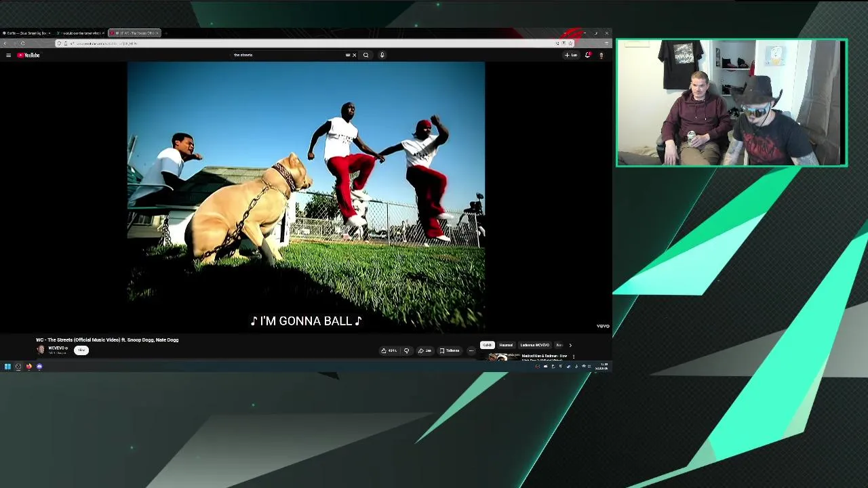Open the on-screen keyboard icon in the search box
868x488 pixels.
coord(348,55)
